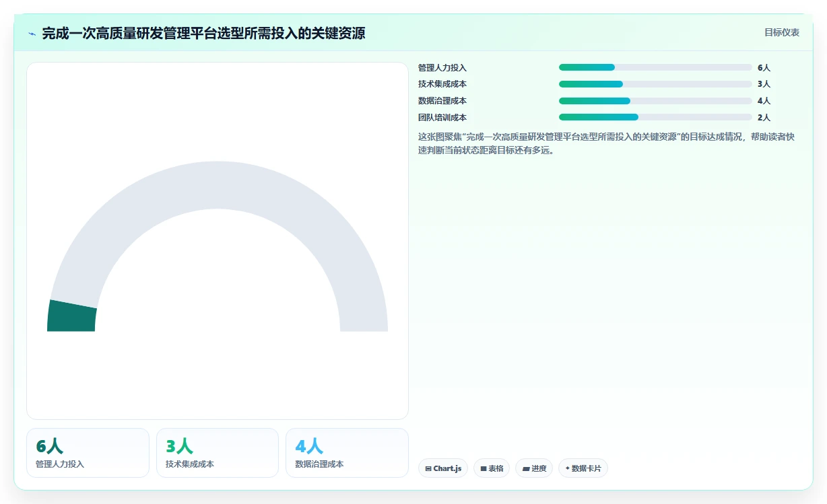The height and width of the screenshot is (504, 827).
Task: Click the 团队培训成本 progress bar
Action: click(x=655, y=117)
